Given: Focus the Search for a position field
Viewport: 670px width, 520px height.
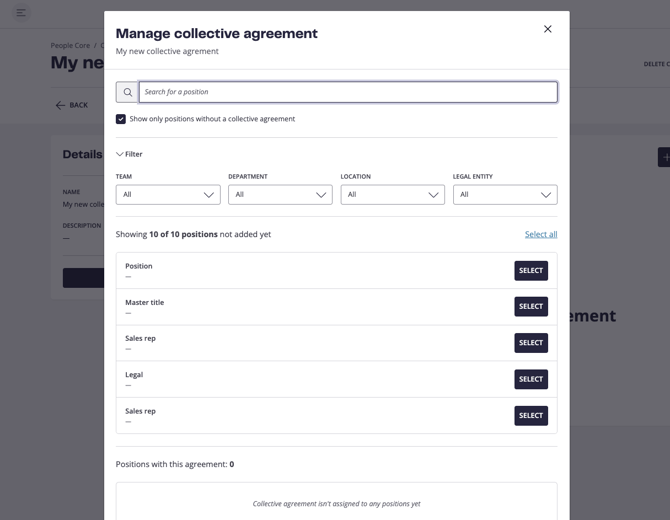Looking at the screenshot, I should tap(347, 92).
